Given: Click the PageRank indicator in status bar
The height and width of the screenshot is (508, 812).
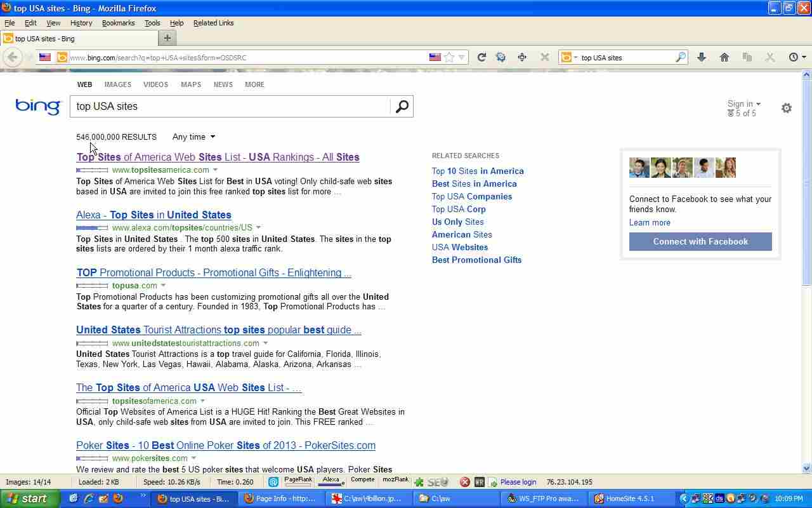Looking at the screenshot, I should [x=298, y=481].
